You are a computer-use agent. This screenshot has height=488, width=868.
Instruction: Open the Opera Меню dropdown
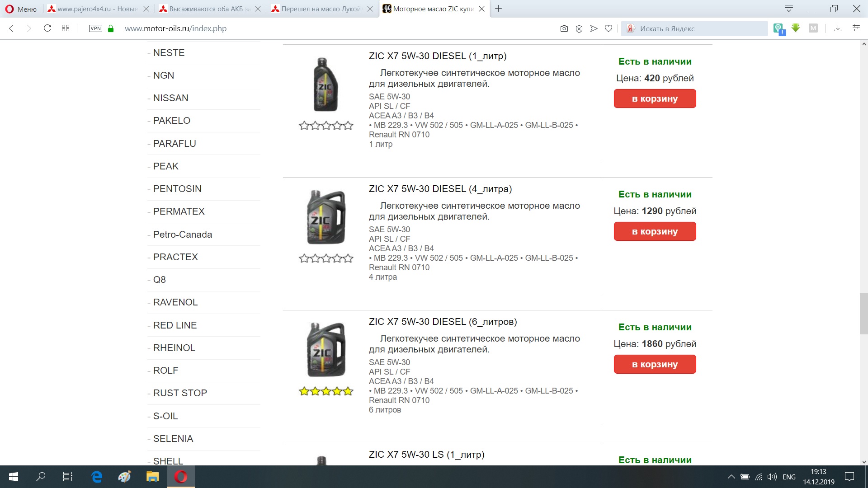[21, 9]
